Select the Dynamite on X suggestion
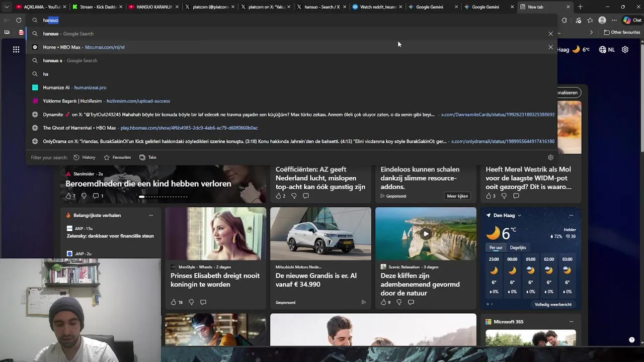The image size is (644, 362). [x=292, y=115]
